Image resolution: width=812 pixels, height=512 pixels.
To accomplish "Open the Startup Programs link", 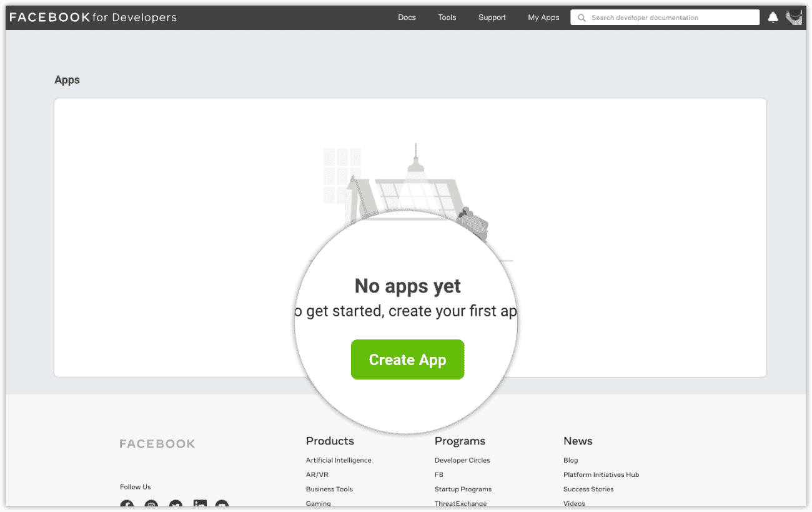I will tap(463, 489).
